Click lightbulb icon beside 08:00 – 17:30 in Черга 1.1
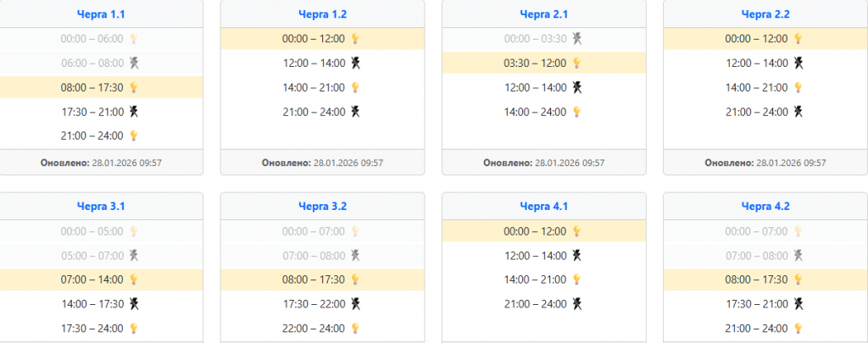Screen dimensions: 868x343 click(x=133, y=87)
